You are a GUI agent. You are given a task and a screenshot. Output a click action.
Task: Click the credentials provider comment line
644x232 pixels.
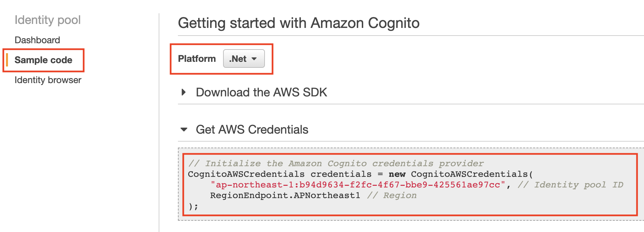click(x=335, y=163)
